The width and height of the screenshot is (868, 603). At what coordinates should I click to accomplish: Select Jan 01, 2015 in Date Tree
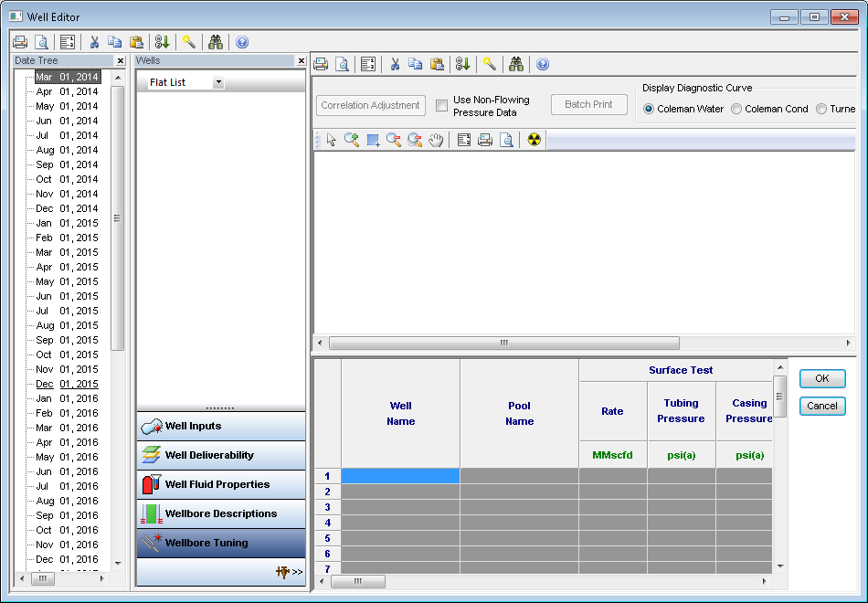[x=67, y=223]
